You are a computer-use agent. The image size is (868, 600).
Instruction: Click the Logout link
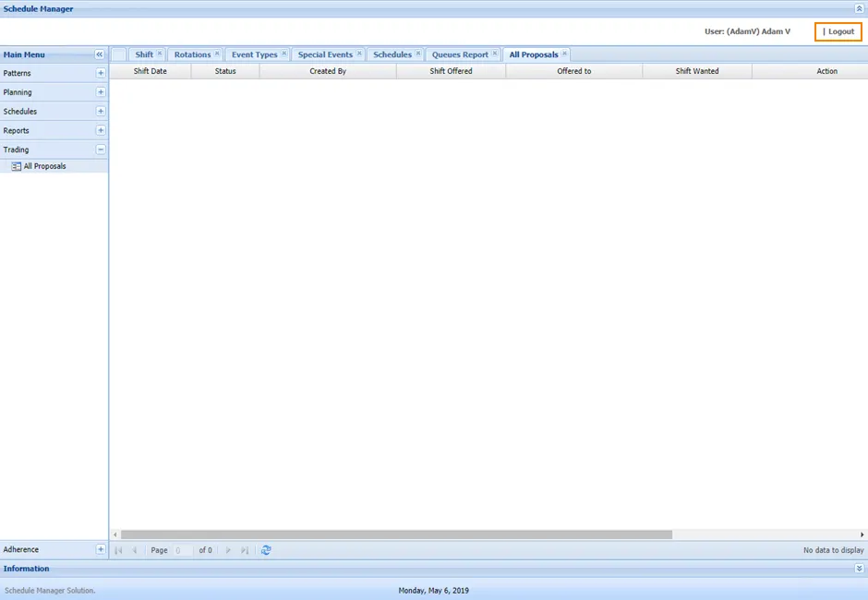click(x=841, y=31)
